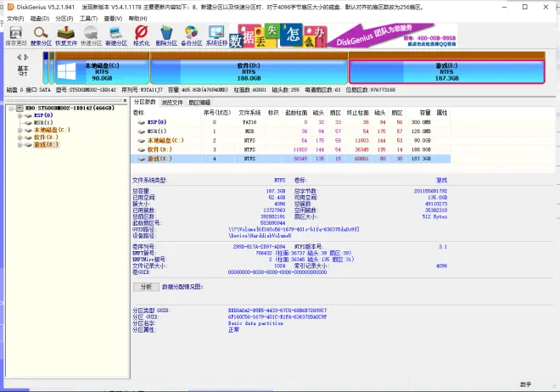Select 软件(D:) row in partition table

click(x=291, y=149)
